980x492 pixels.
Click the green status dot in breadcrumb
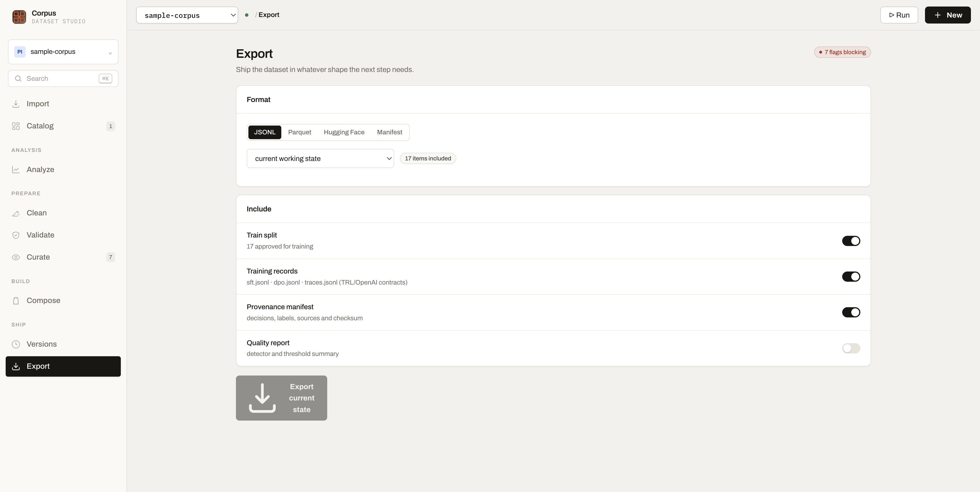(246, 15)
